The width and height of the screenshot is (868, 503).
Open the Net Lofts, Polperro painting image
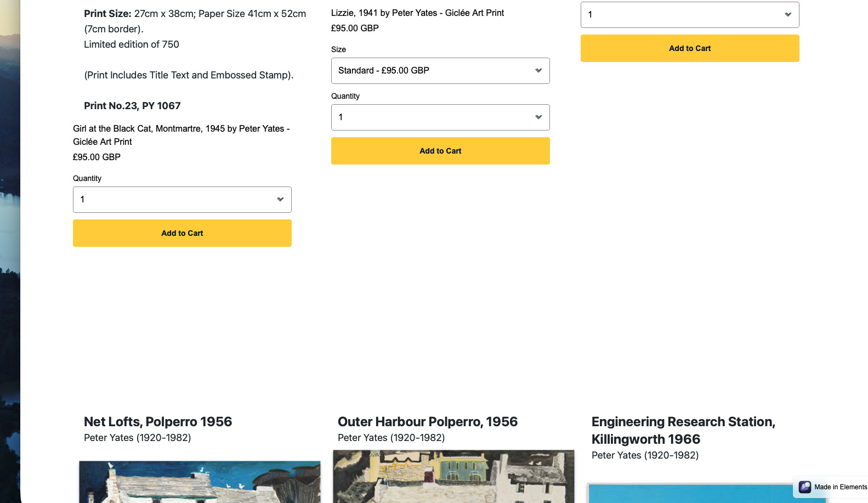[200, 482]
